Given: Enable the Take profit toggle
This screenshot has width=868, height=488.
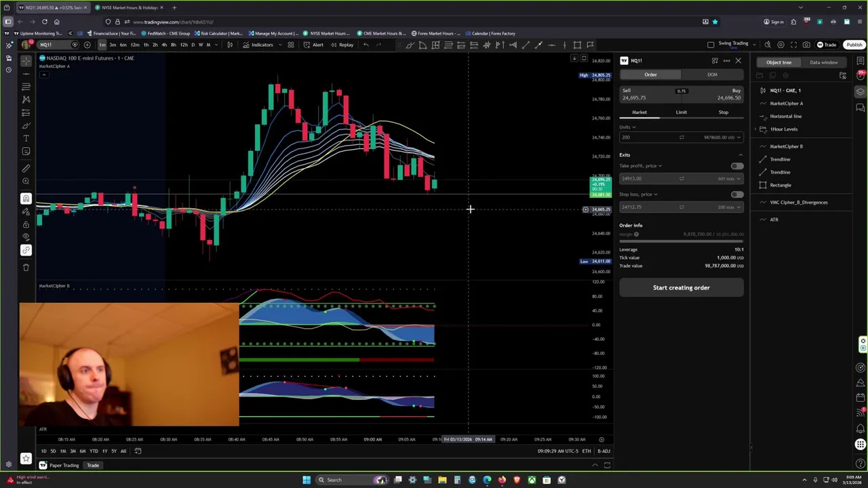Looking at the screenshot, I should coord(736,166).
